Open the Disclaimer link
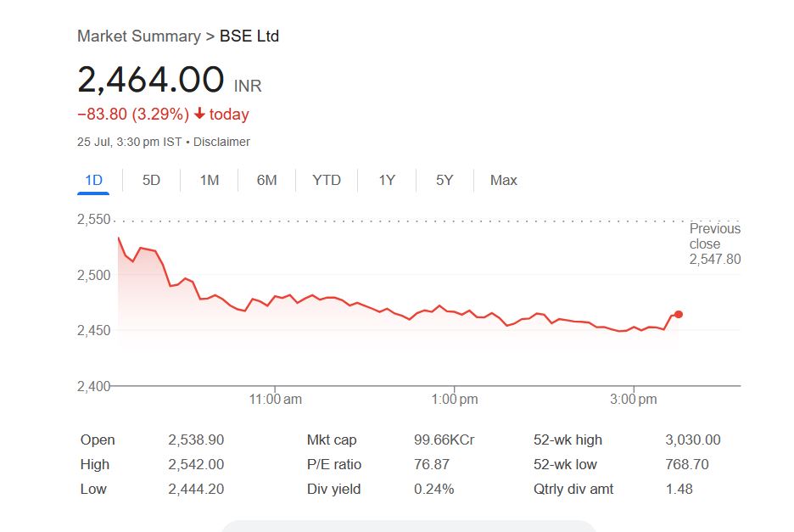Screen dimensions: 794x532 point(221,142)
